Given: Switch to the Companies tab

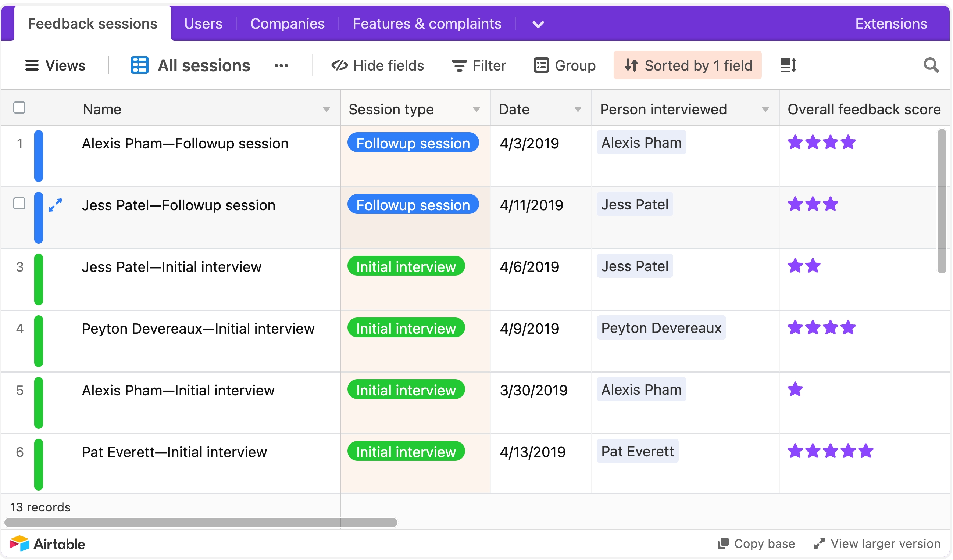Looking at the screenshot, I should 288,24.
